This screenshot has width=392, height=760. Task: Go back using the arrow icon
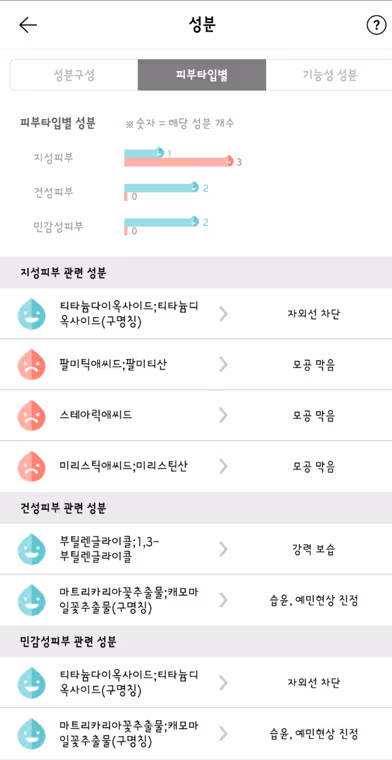28,26
